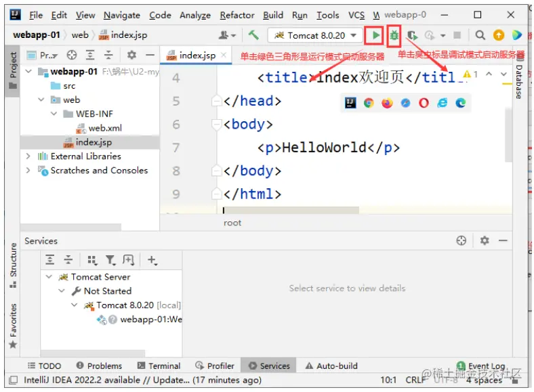Open built-in preview IntelliJ icon
Screen dimensions: 534x392
point(350,103)
